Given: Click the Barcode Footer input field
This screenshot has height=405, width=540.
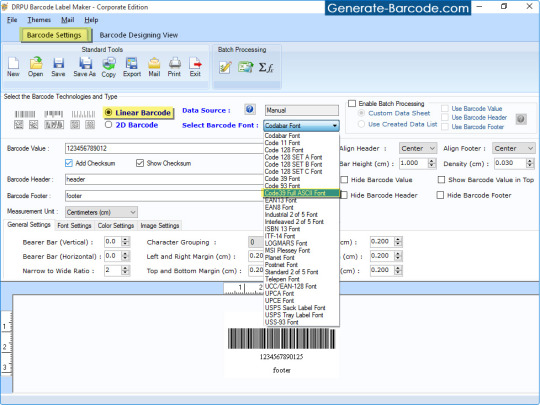Looking at the screenshot, I should (164, 196).
